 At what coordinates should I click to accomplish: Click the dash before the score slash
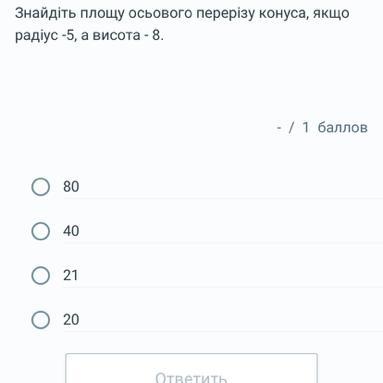tap(279, 128)
